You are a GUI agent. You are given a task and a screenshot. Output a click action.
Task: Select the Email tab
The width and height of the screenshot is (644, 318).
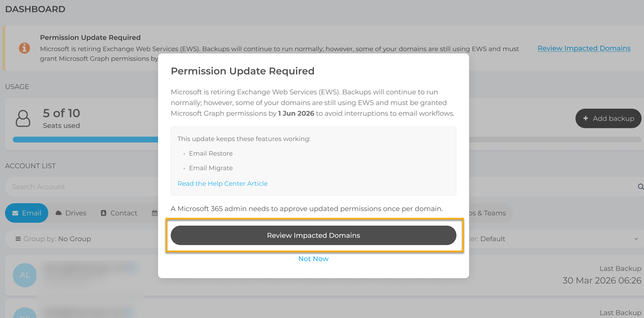click(x=27, y=213)
